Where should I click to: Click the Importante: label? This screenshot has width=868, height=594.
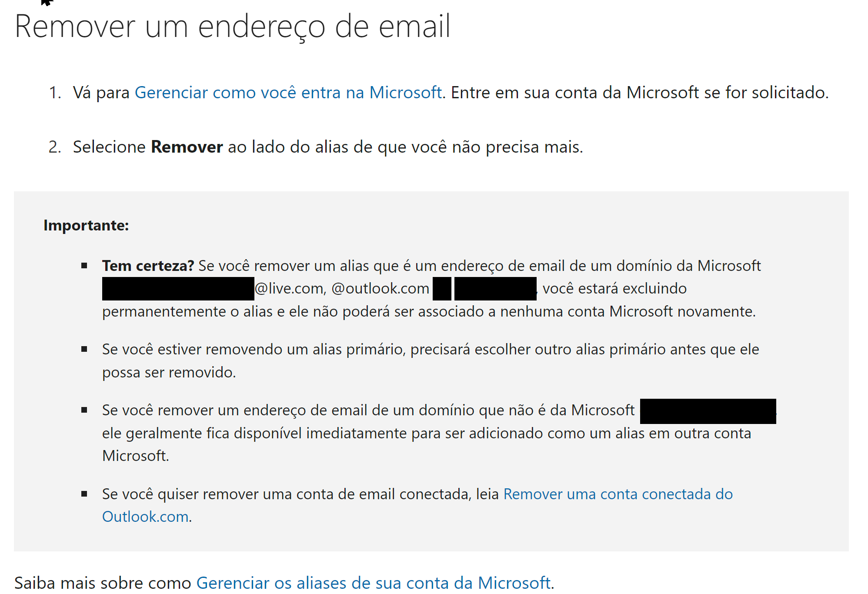[86, 225]
